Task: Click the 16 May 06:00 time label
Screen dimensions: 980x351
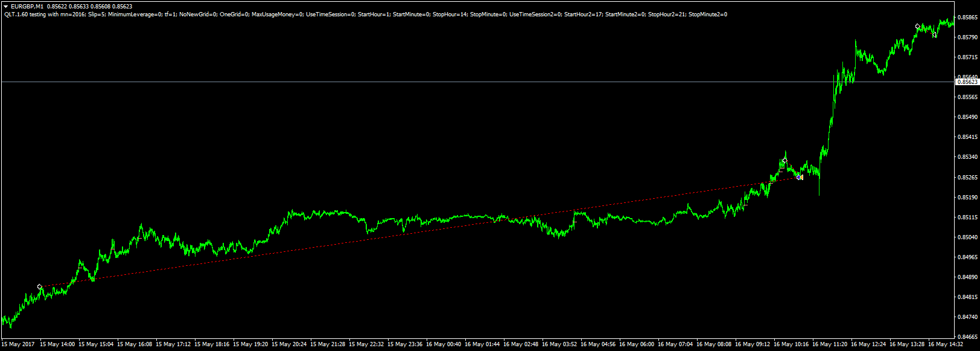Action: (637, 344)
